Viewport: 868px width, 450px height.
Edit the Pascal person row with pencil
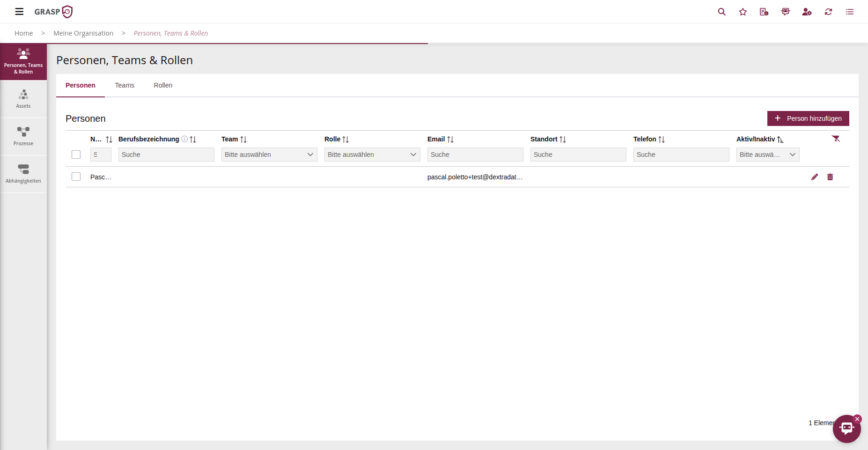point(815,177)
